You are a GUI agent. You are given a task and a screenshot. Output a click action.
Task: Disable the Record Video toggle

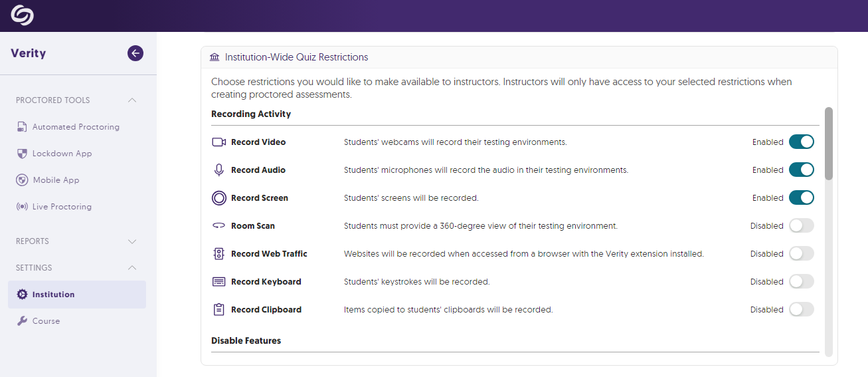[801, 142]
